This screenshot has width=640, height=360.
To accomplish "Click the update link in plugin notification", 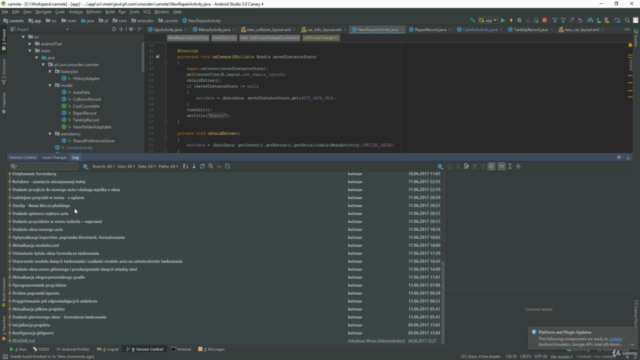I will (x=616, y=339).
